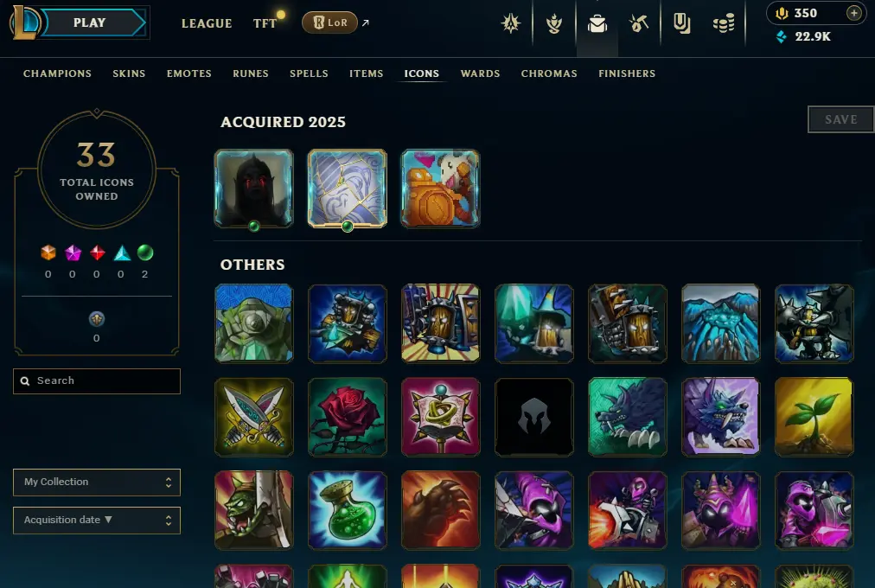Select the red rose summoner icon

tap(347, 417)
